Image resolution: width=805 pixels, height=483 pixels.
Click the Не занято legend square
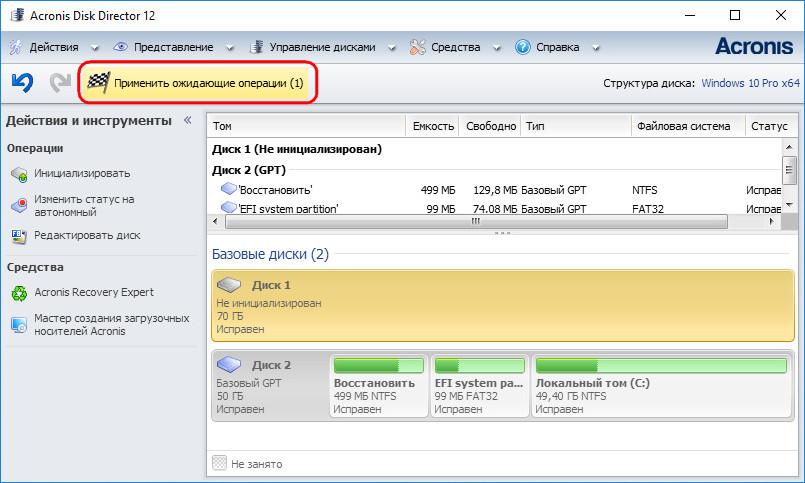[219, 462]
